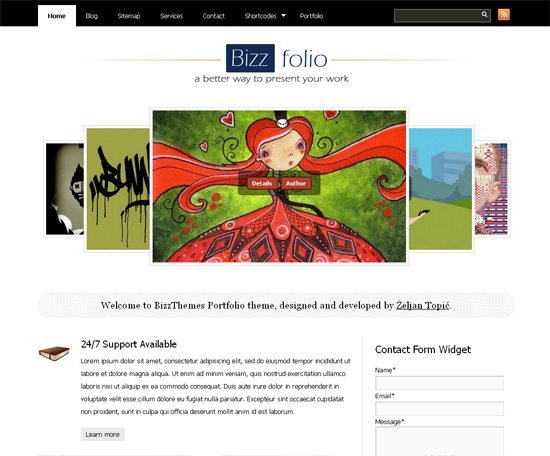Follow the Željan Topić link
550x456 pixels.
(423, 305)
